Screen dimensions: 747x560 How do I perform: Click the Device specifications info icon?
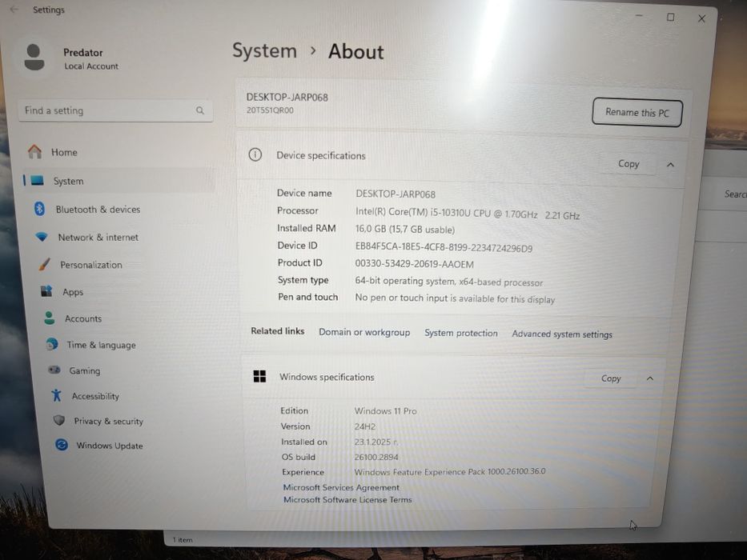[255, 154]
